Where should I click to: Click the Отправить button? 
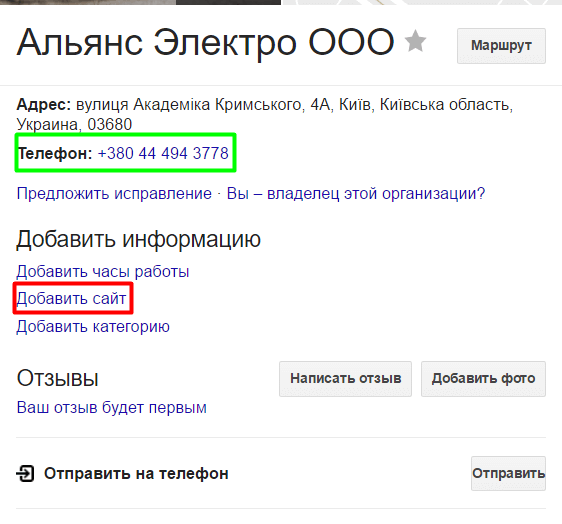(509, 473)
